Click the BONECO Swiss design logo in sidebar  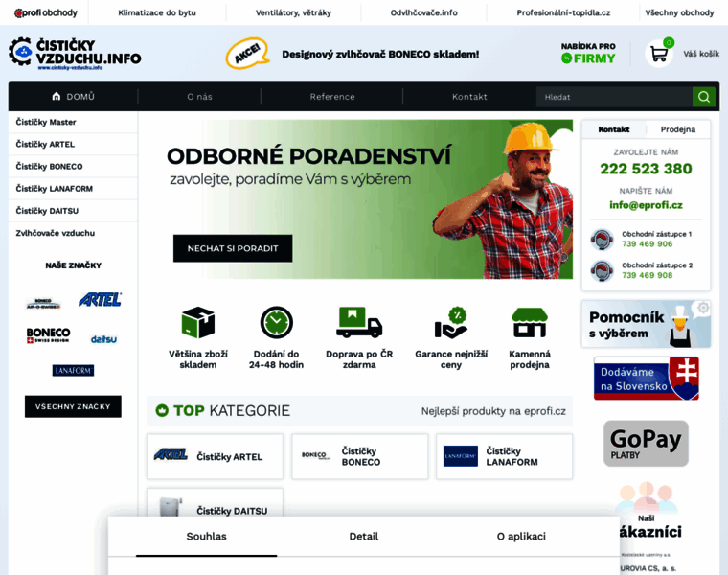(x=48, y=335)
